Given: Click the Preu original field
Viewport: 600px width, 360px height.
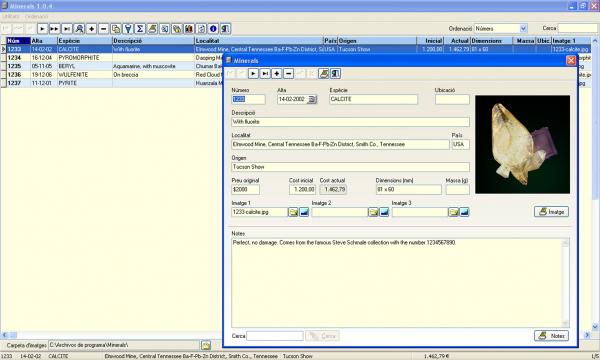Looking at the screenshot, I should (245, 190).
